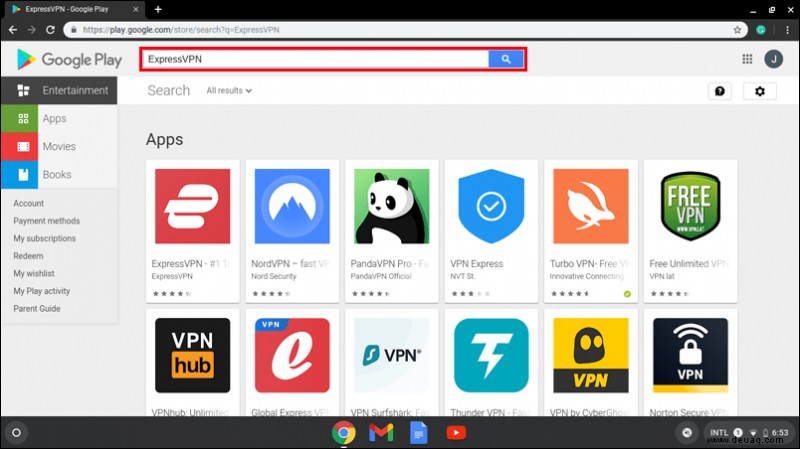
Task: Open the Redeem link
Action: (x=28, y=256)
